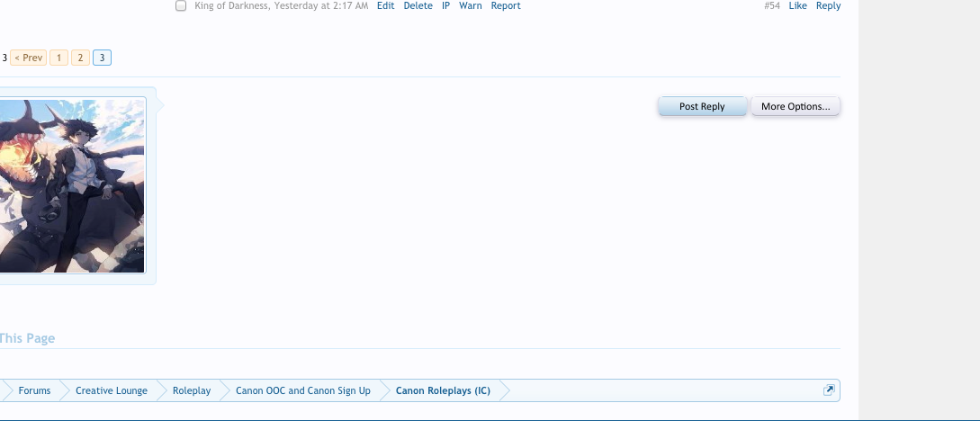Open the anime dragon avatar image
Viewport: 980px width, 421px height.
[72, 185]
